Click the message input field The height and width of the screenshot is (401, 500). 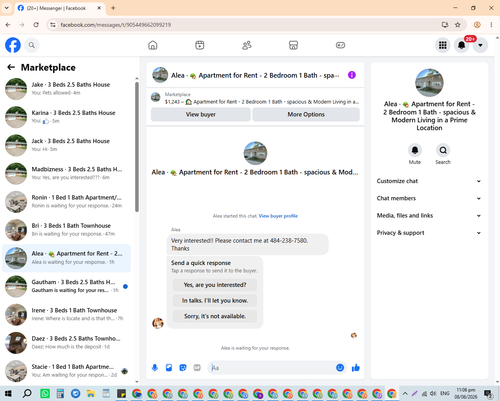273,368
